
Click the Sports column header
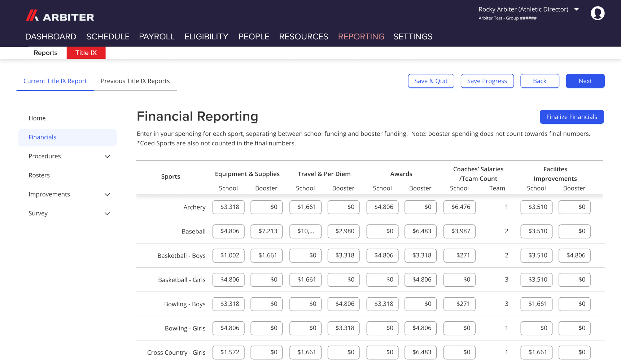coord(171,176)
